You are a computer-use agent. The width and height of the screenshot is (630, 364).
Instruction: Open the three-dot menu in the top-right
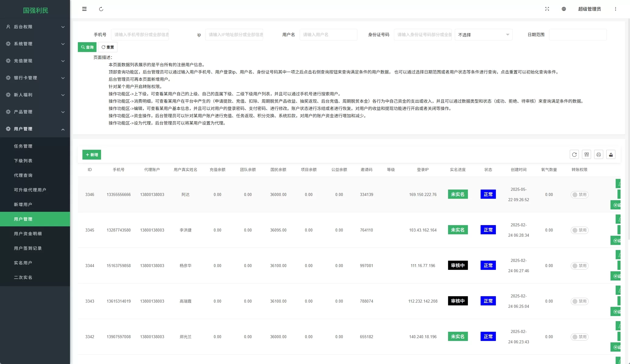tap(615, 9)
